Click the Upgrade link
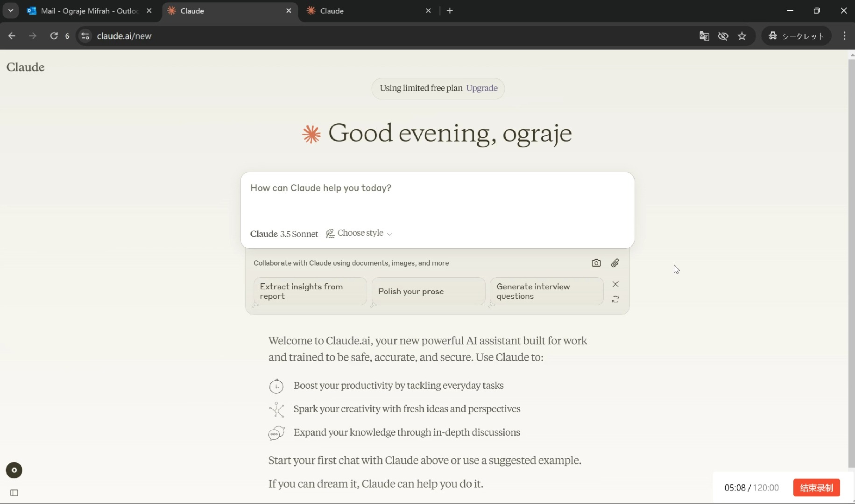 (x=482, y=88)
